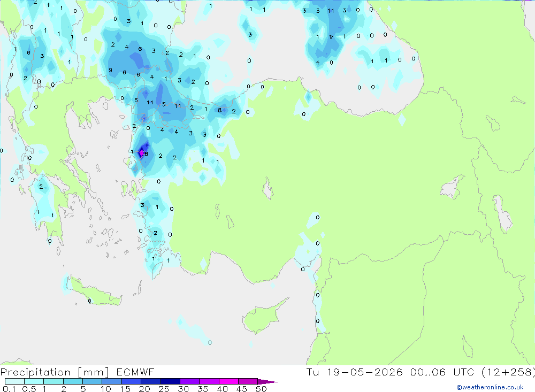The width and height of the screenshot is (535, 392).
Task: Click the '25' legend scale label
Action: pyautogui.click(x=164, y=389)
